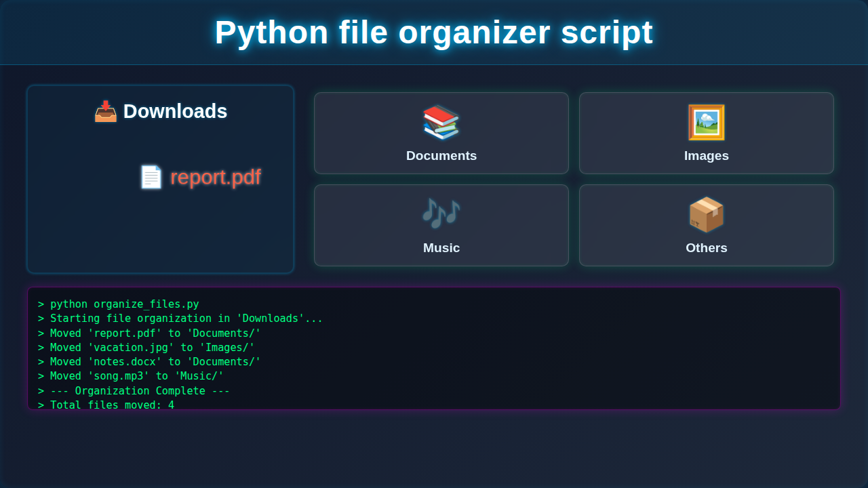The width and height of the screenshot is (868, 488).
Task: Open the report.pdf file label
Action: click(216, 177)
